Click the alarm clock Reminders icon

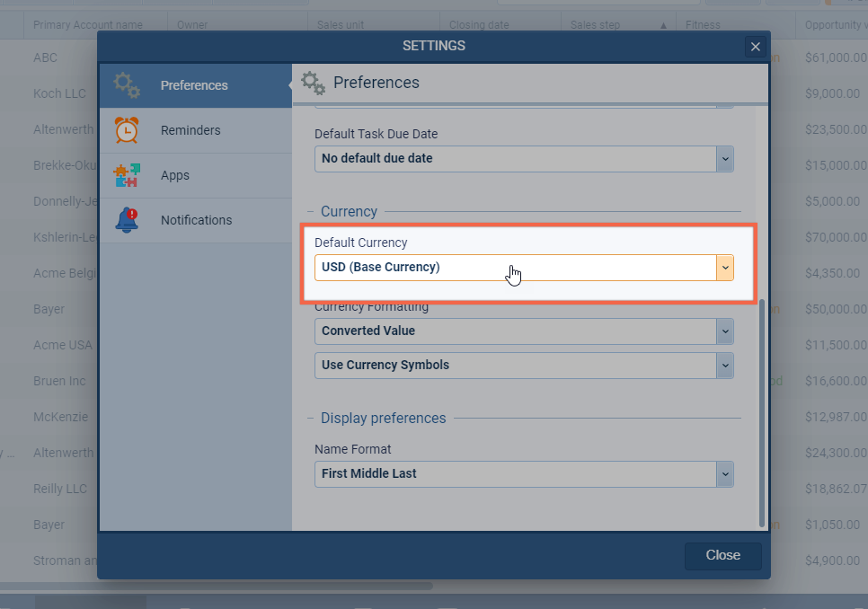coord(127,130)
